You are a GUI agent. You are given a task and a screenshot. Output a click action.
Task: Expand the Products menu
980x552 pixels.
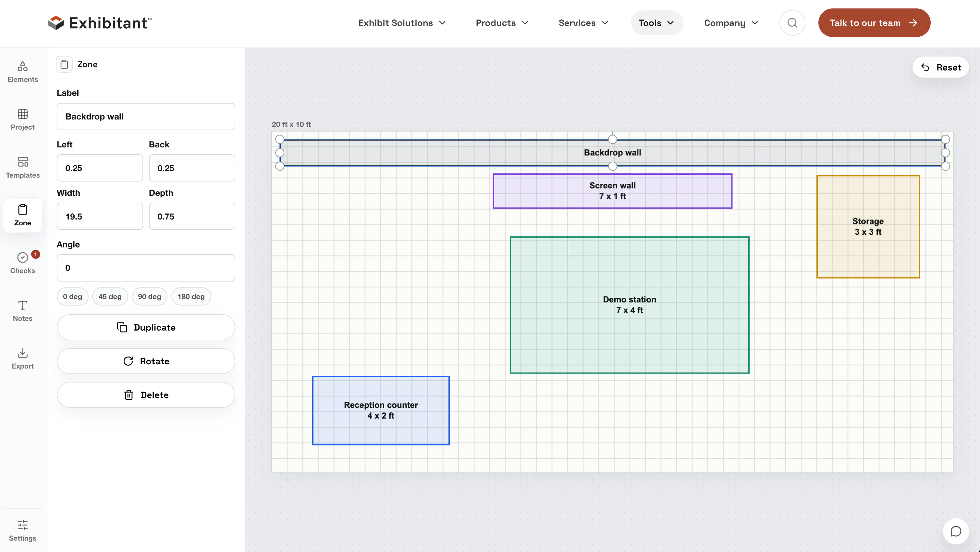tap(502, 23)
